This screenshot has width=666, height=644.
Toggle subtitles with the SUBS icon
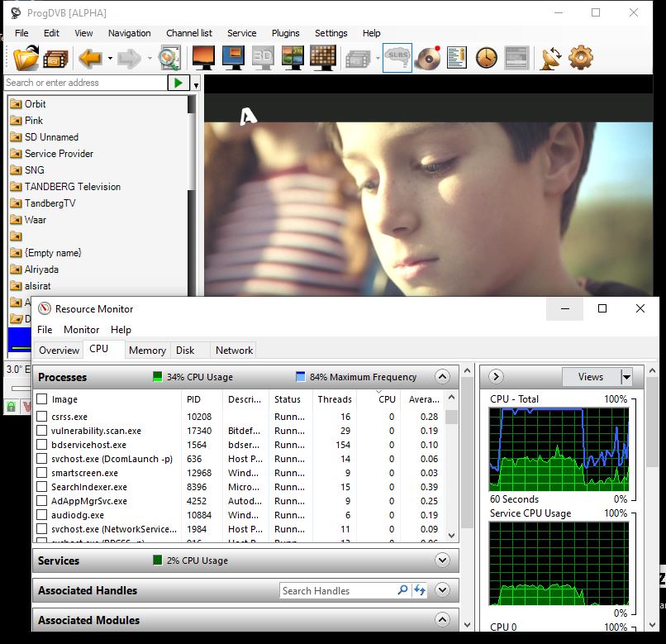(x=397, y=58)
